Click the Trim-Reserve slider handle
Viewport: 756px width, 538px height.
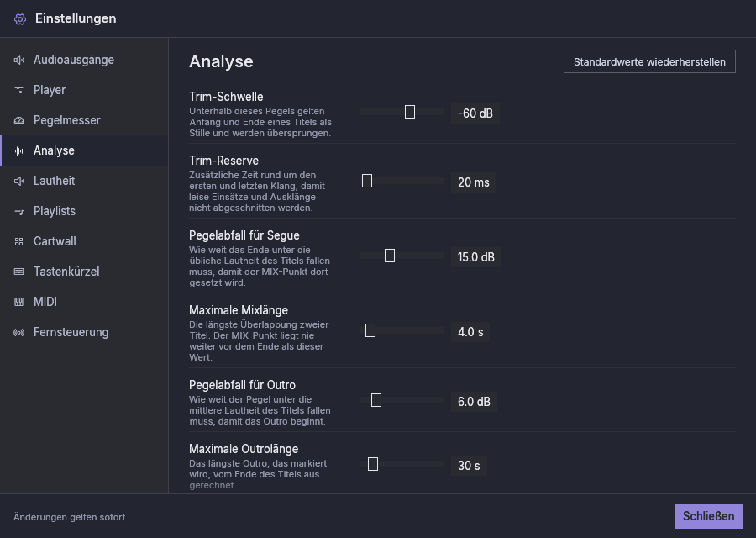coord(367,181)
